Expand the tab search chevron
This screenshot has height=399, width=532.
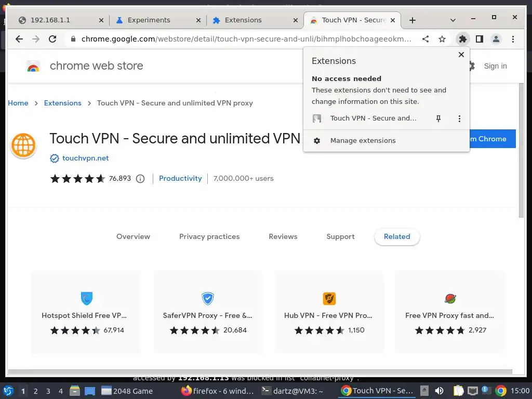tap(453, 20)
